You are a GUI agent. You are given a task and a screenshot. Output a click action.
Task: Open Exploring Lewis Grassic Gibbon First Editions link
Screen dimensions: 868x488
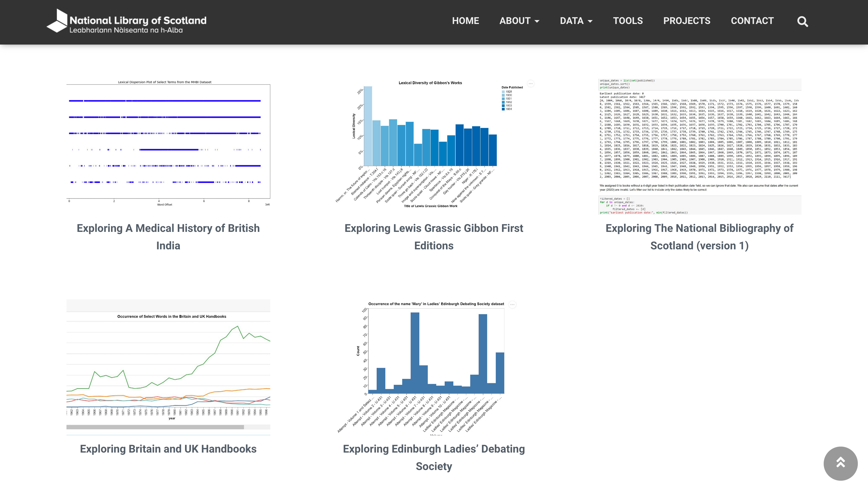click(434, 237)
